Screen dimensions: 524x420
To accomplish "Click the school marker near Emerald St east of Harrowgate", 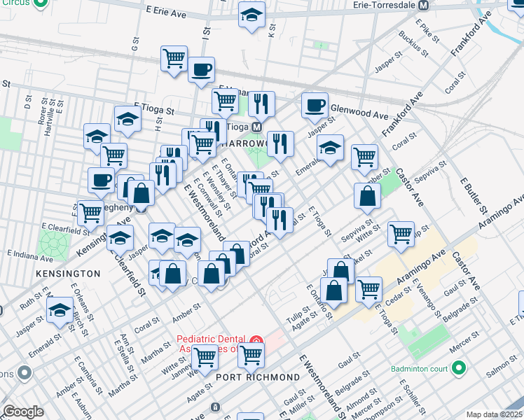I will [330, 148].
